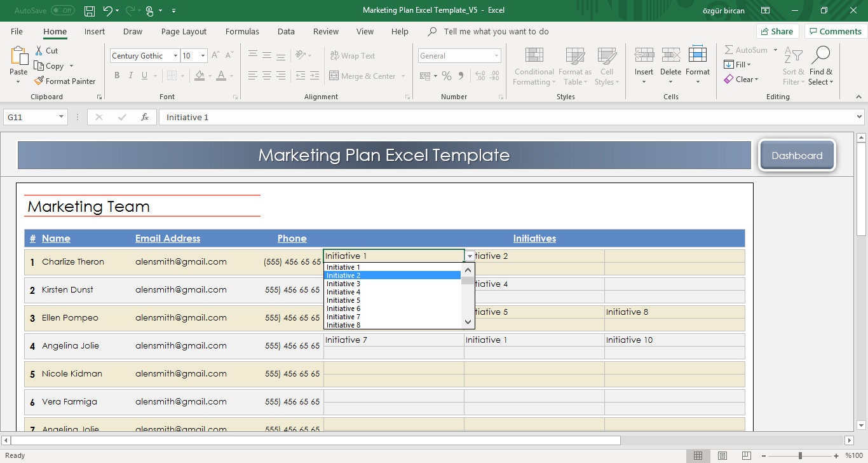Screen dimensions: 868x463
Task: Click the Dashboard button
Action: pyautogui.click(x=796, y=155)
